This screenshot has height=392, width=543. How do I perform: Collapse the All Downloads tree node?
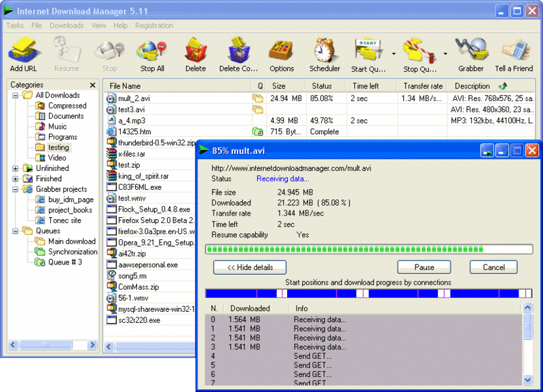tap(15, 95)
